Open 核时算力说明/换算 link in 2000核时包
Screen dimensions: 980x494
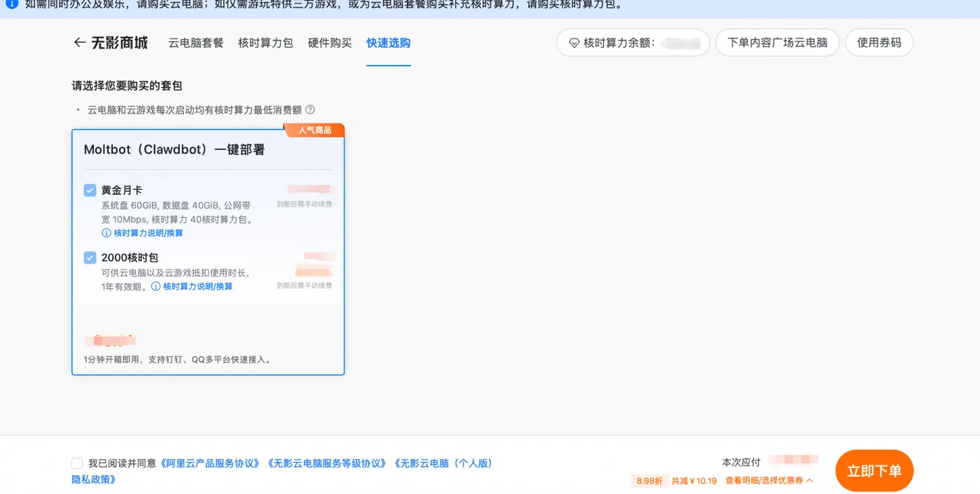point(197,287)
